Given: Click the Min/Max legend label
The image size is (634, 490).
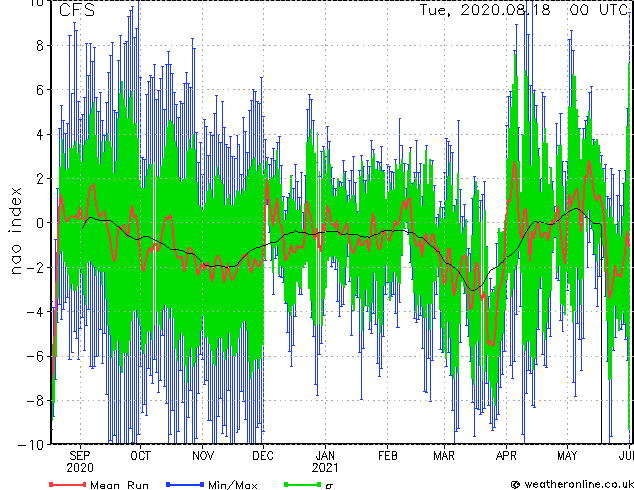Looking at the screenshot, I should coord(233,485).
